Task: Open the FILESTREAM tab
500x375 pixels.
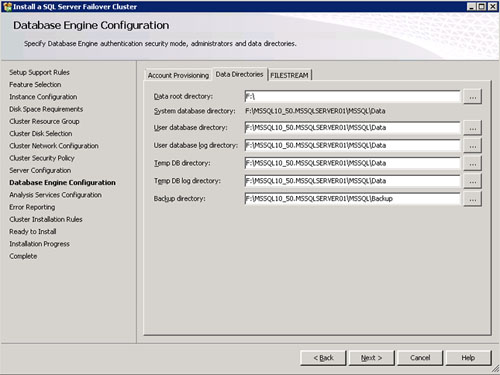Action: [289, 75]
